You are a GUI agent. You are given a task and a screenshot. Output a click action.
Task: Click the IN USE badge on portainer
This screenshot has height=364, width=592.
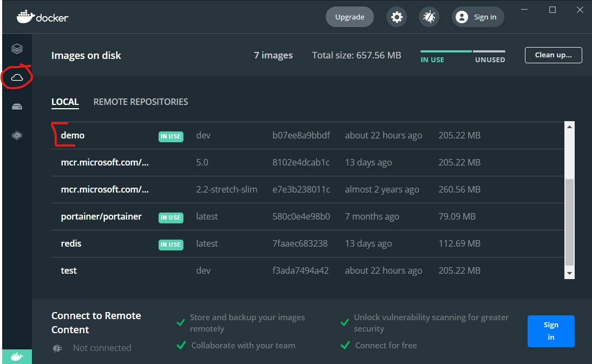click(x=171, y=217)
